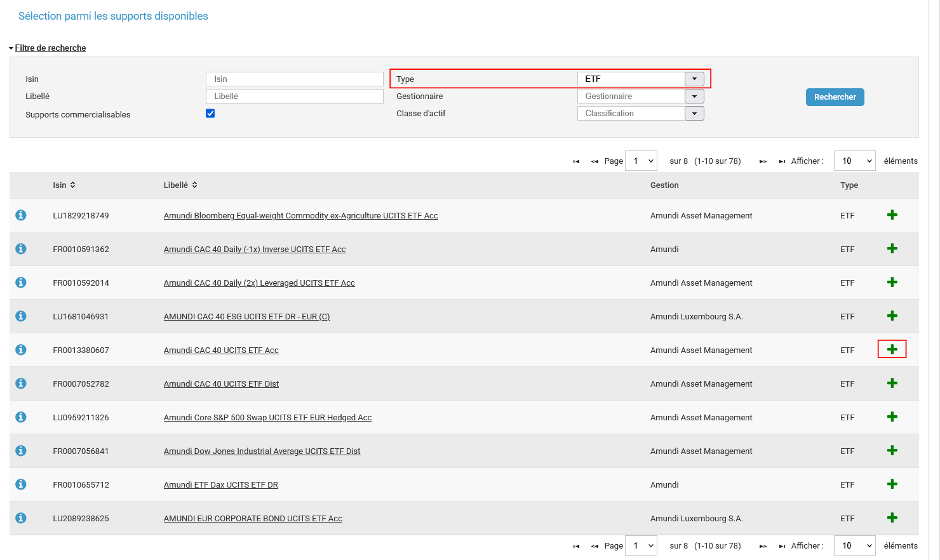Sort table by Isin column arrows
940x560 pixels.
click(x=72, y=185)
